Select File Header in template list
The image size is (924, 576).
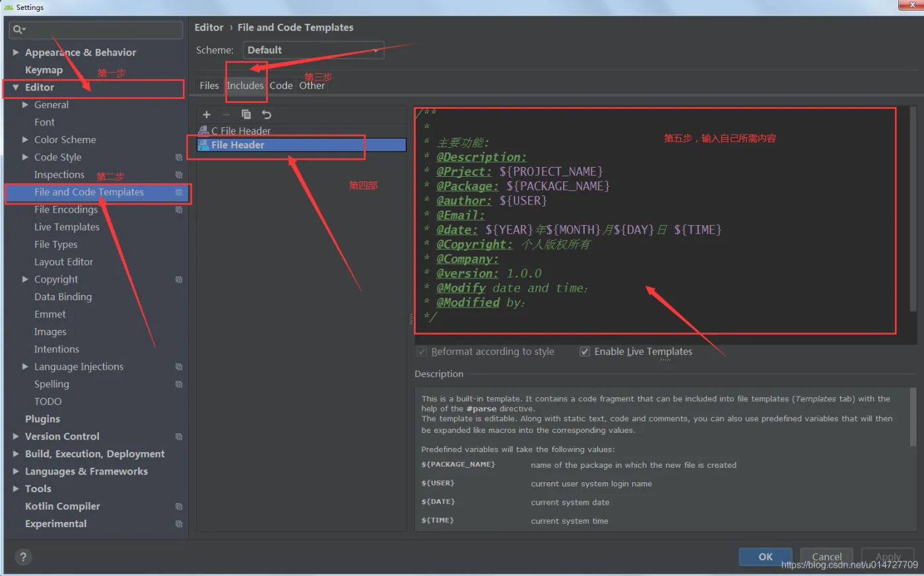coord(302,145)
